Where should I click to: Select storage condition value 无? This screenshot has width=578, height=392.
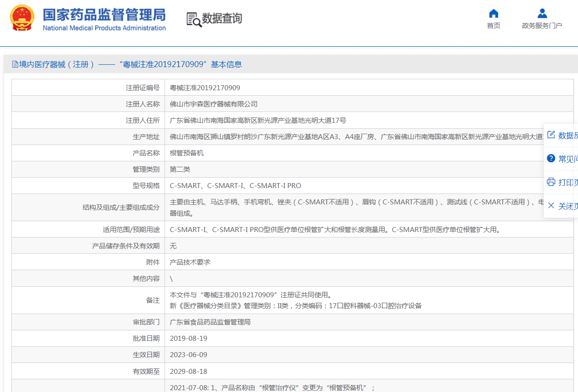173,246
